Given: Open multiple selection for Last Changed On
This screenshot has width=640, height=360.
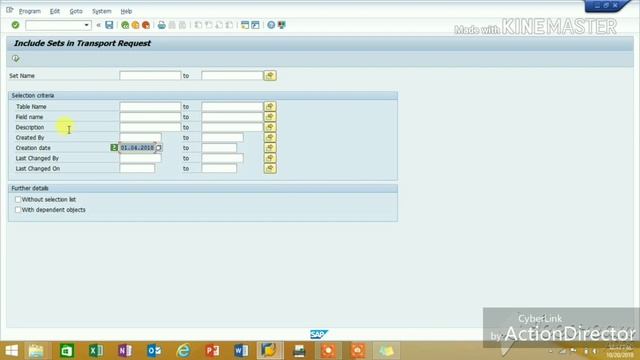Looking at the screenshot, I should [x=270, y=169].
